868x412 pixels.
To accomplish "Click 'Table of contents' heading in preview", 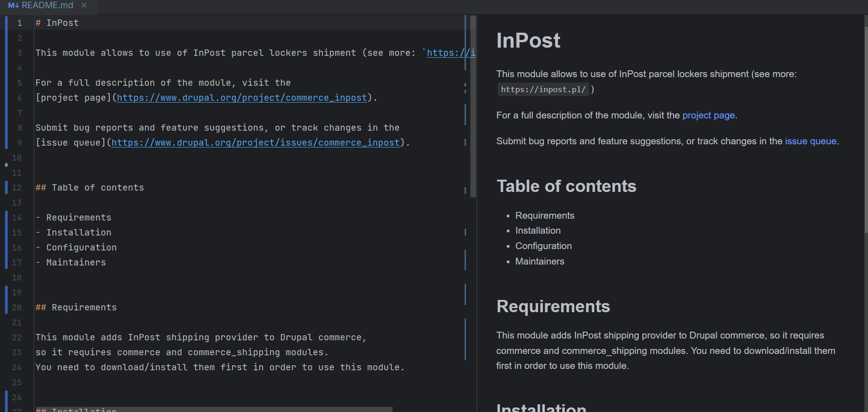I will (x=567, y=186).
